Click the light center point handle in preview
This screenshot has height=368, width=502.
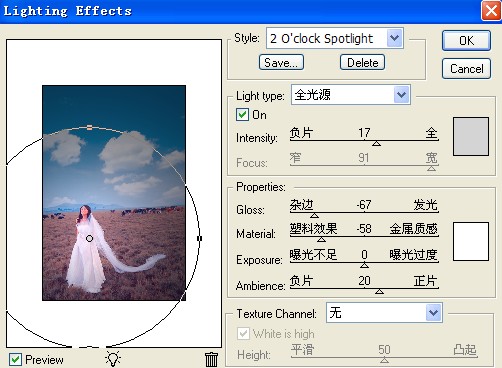point(89,238)
